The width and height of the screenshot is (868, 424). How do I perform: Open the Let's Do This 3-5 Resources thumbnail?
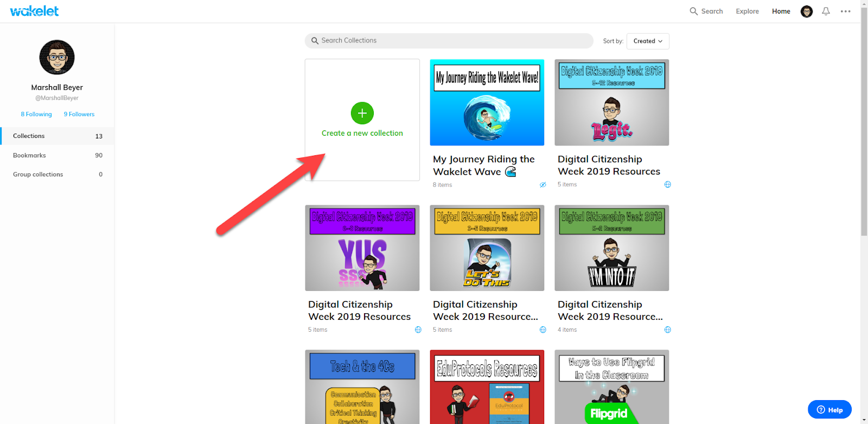(487, 248)
